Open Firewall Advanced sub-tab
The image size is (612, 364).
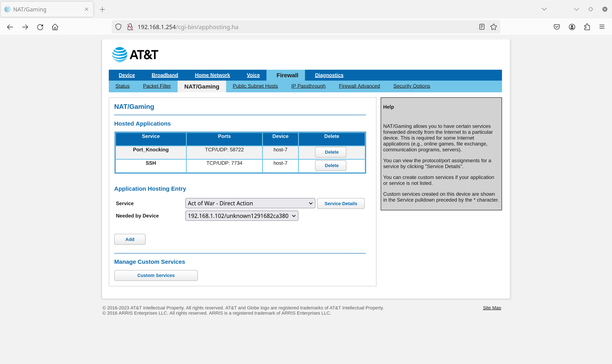coord(359,86)
